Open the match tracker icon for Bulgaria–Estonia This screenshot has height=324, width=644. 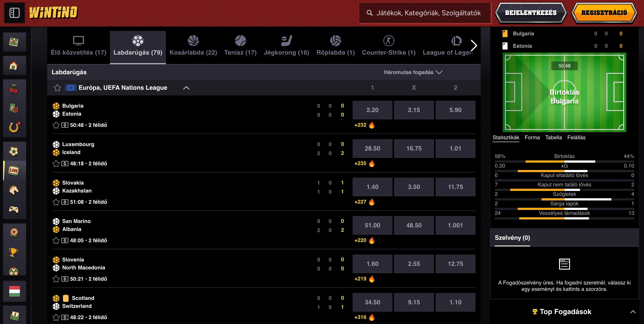pos(65,125)
